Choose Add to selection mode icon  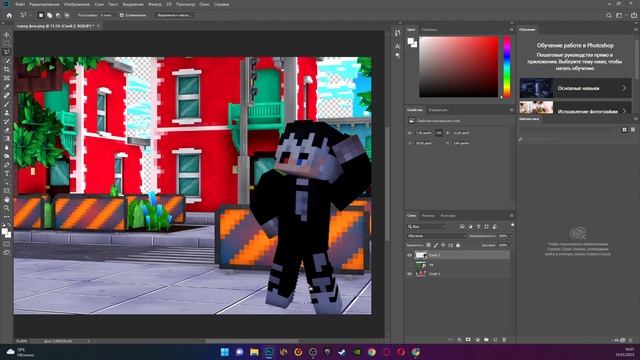pyautogui.click(x=49, y=15)
